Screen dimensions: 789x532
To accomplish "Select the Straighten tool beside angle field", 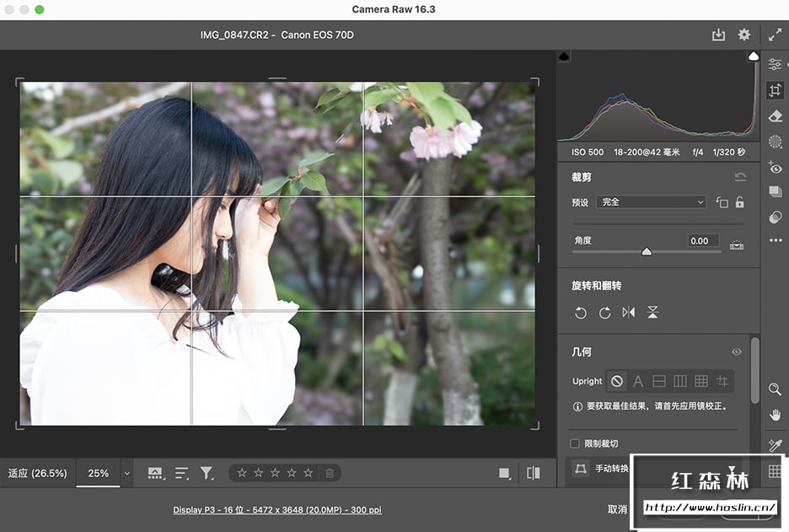I will [x=737, y=245].
